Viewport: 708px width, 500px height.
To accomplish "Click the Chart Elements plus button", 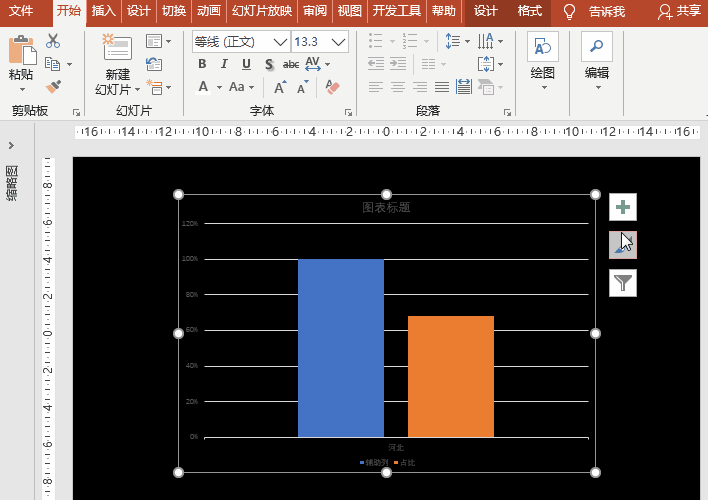I will (623, 207).
